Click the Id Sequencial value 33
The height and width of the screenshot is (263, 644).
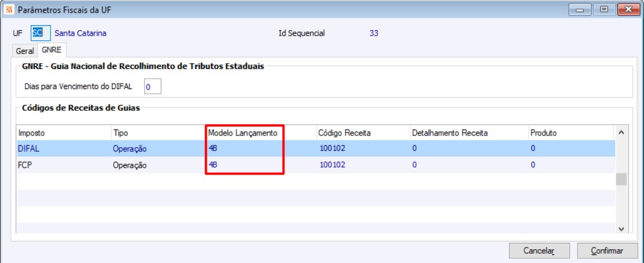(x=374, y=33)
